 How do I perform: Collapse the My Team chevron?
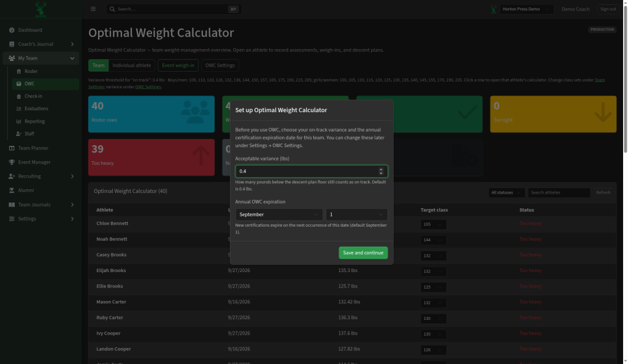click(72, 58)
